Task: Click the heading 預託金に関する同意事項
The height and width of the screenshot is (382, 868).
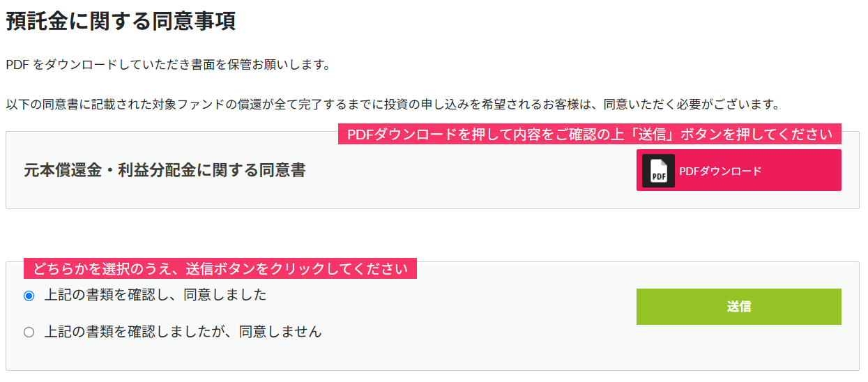Action: [121, 20]
